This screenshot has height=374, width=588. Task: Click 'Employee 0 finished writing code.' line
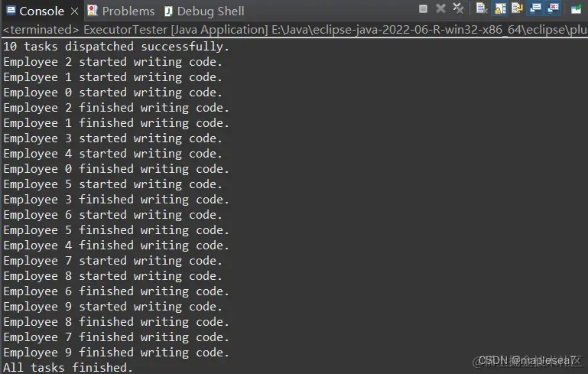(x=116, y=169)
